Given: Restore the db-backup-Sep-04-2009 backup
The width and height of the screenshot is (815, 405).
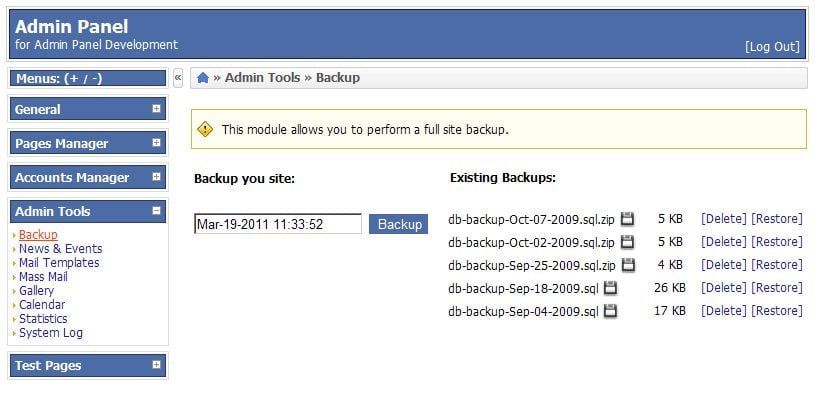Looking at the screenshot, I should (776, 311).
